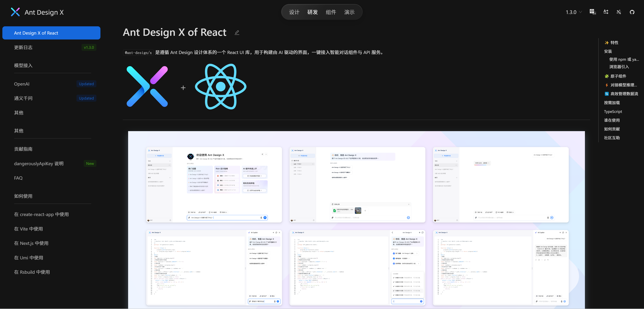Screen dimensions: 644x309
Task: Jump to 使用 npm 或 ya... anchor
Action: (x=624, y=59)
